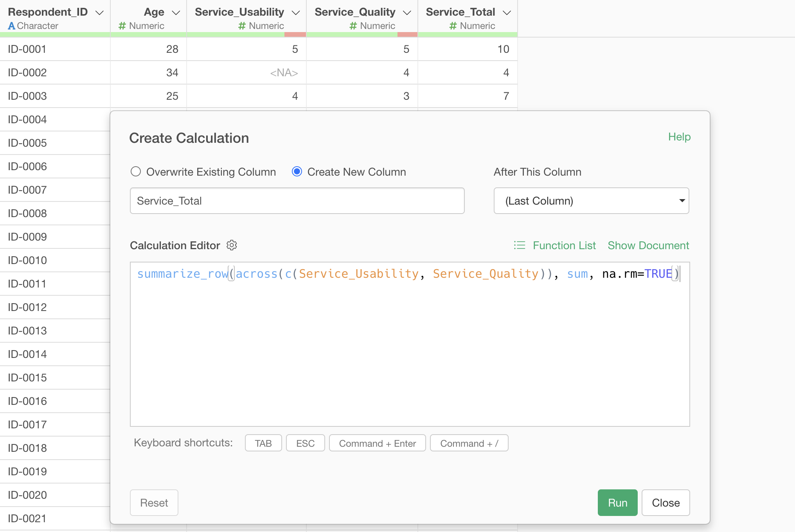Click the Numeric type icon under Age
Image resolution: width=795 pixels, height=532 pixels.
click(122, 26)
